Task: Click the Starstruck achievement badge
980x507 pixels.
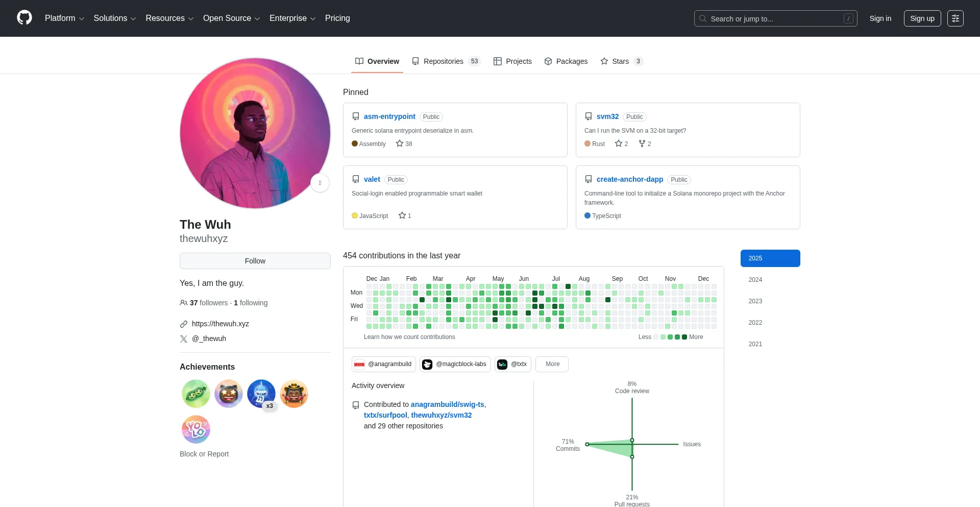Action: click(228, 394)
